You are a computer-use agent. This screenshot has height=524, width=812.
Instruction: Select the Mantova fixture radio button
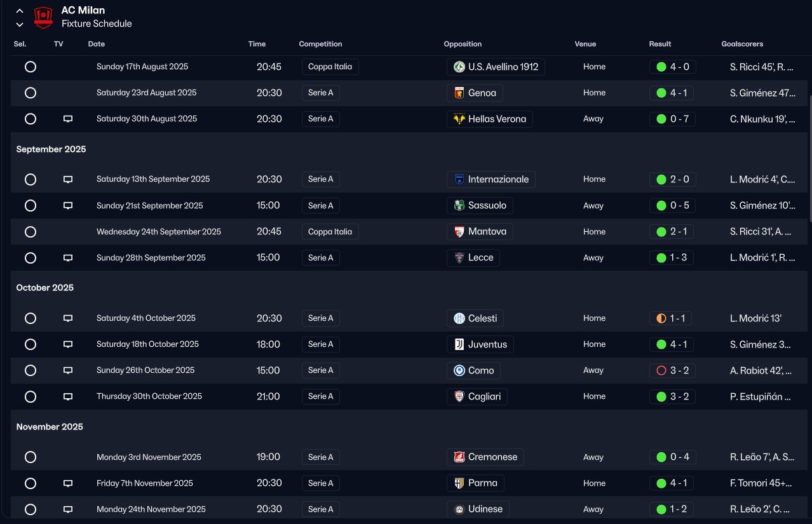tap(30, 232)
